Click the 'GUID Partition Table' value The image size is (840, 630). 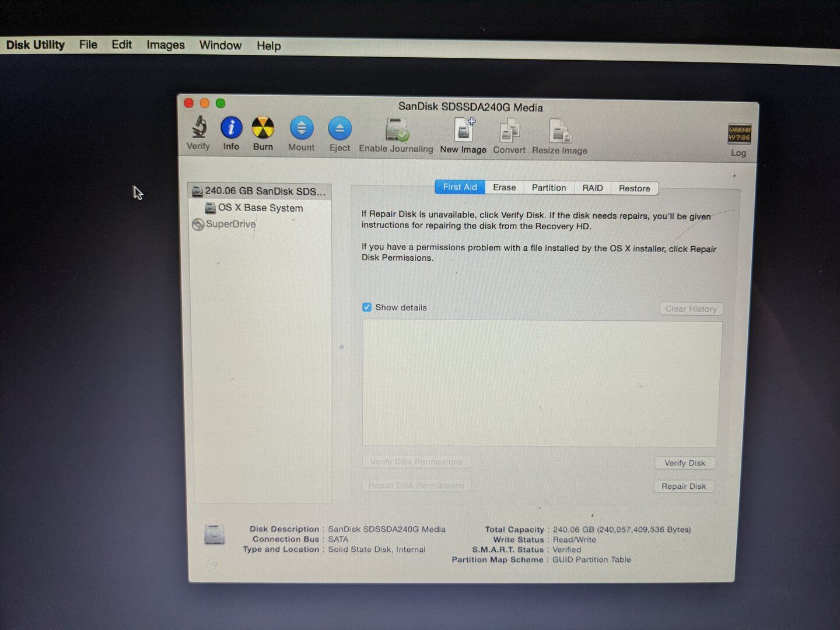tap(591, 559)
